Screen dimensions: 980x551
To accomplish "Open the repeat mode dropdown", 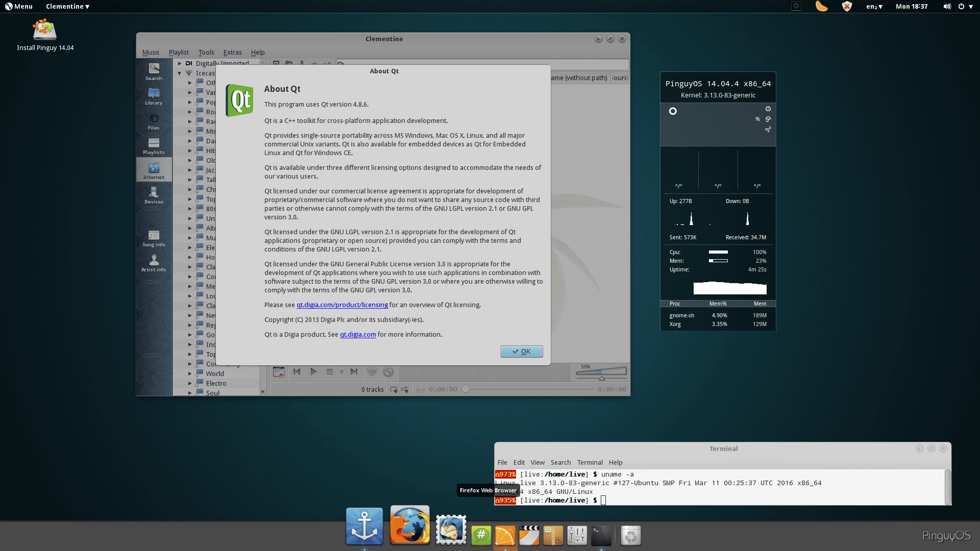I will coord(394,389).
